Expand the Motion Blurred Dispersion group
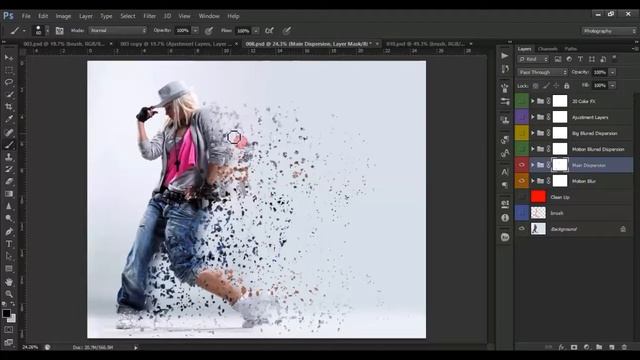The height and width of the screenshot is (360, 640). pyautogui.click(x=533, y=149)
